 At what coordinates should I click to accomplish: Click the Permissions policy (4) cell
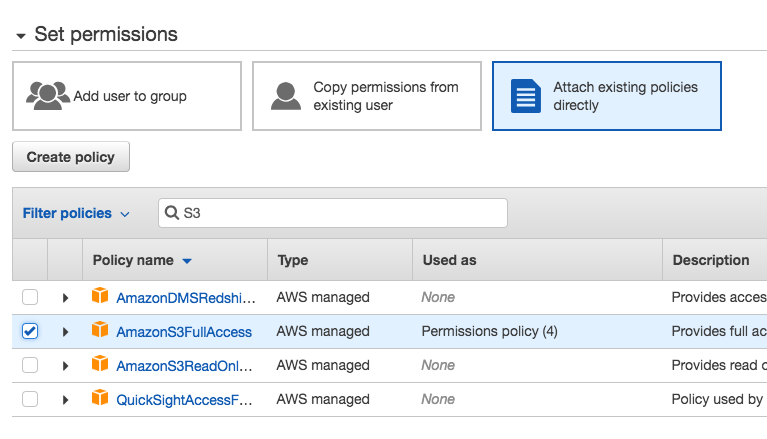[x=490, y=331]
